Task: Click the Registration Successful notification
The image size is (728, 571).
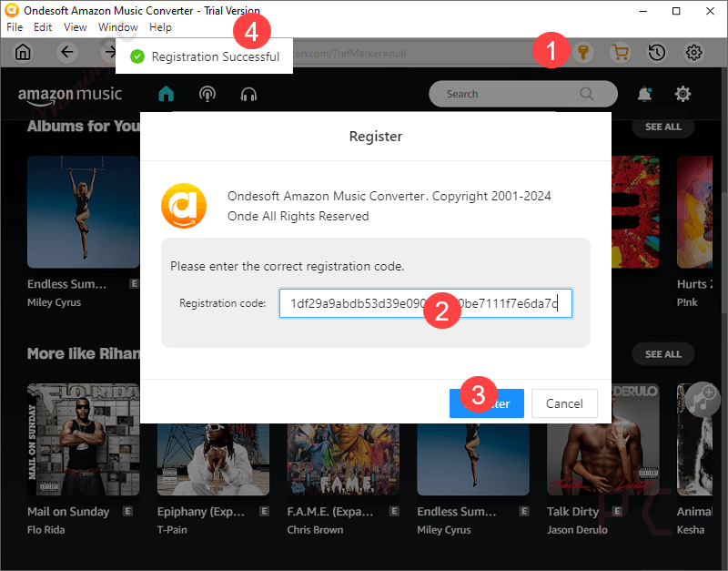Action: click(204, 56)
